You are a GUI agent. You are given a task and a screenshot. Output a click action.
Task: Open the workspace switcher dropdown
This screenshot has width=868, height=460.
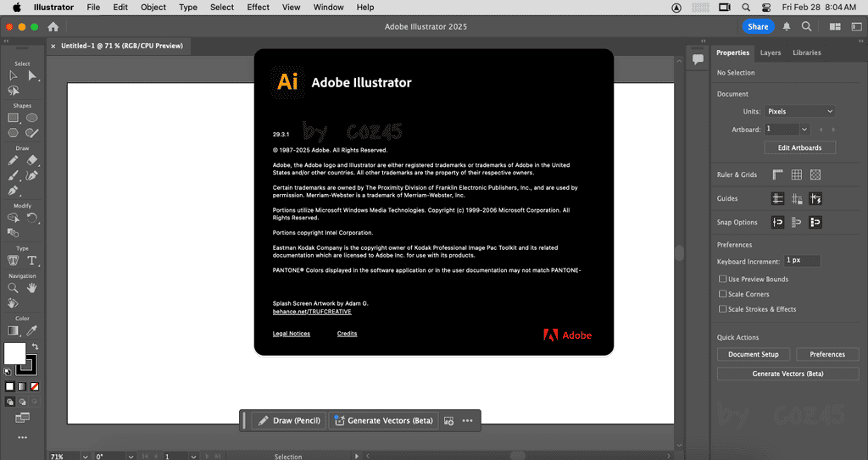point(856,26)
